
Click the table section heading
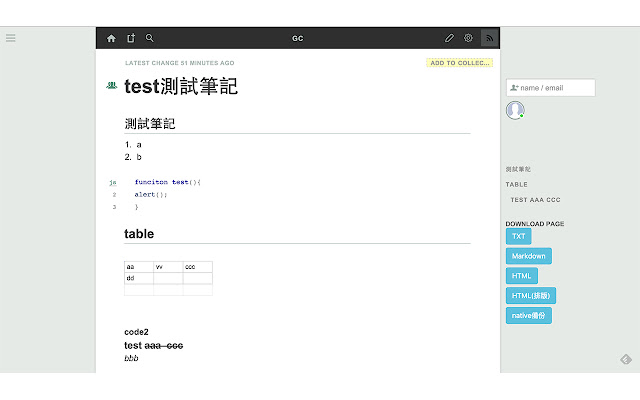click(x=139, y=234)
